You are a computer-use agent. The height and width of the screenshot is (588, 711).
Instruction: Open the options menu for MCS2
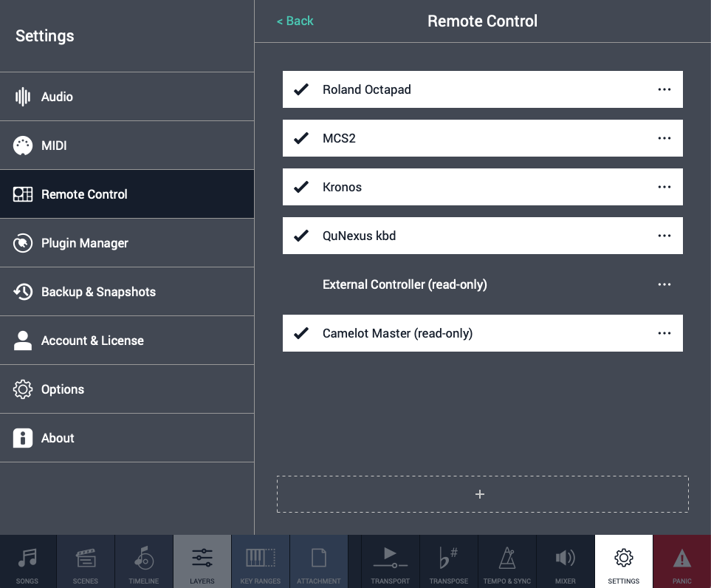664,138
